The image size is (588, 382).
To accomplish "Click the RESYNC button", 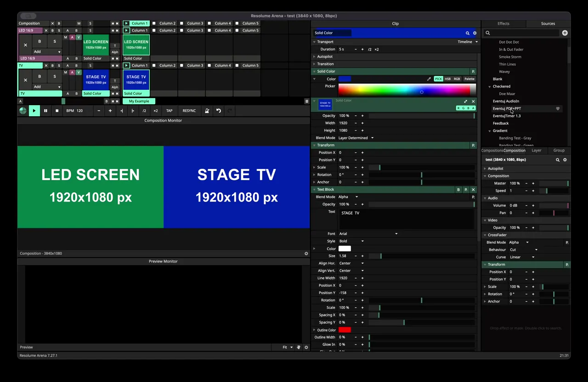I will click(x=189, y=111).
